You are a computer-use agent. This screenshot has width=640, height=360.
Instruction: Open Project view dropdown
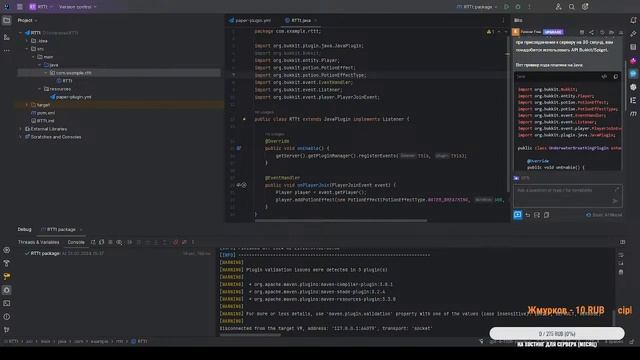(27, 20)
